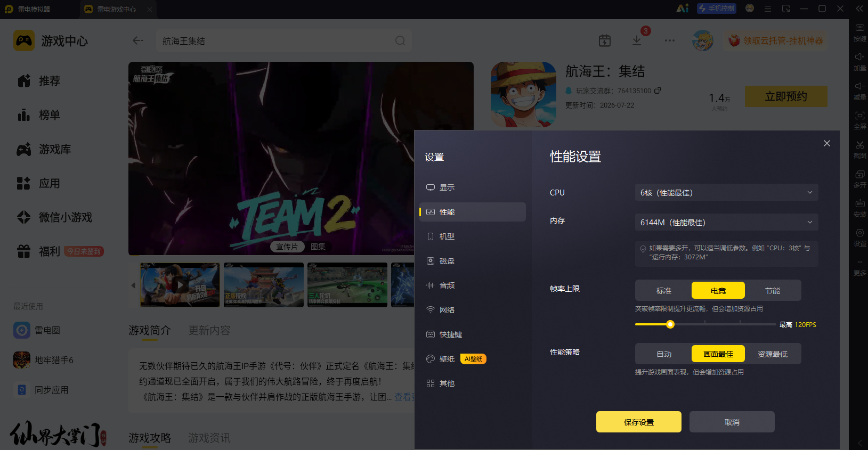The image size is (868, 450).
Task: Click the AI assistant icon in the title bar
Action: tap(683, 9)
